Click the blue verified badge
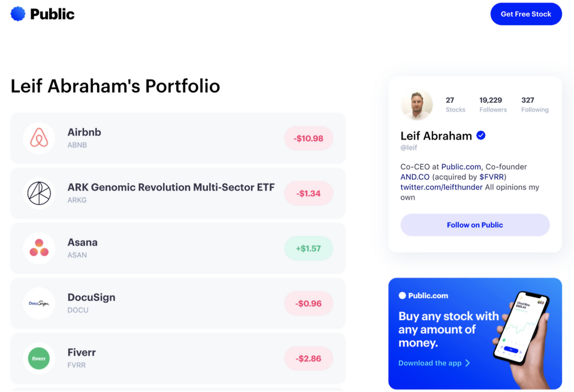The image size is (574, 392). point(481,136)
